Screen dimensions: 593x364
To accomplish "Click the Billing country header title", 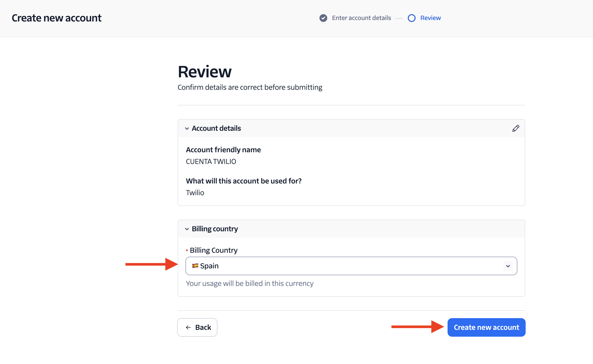I will coord(215,229).
